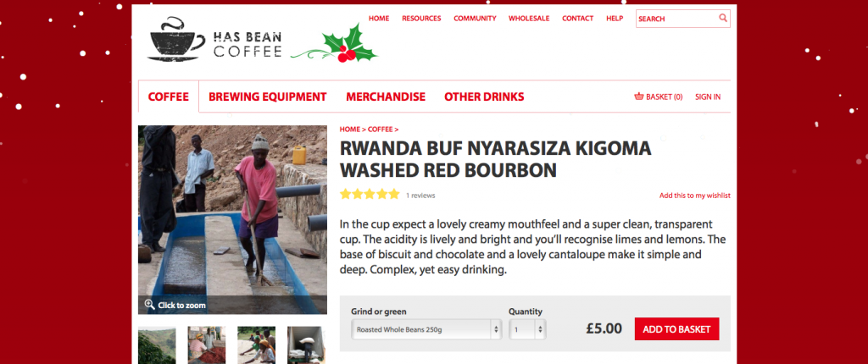Screen dimensions: 868x364
Task: Click the search magnifier icon
Action: tap(723, 18)
